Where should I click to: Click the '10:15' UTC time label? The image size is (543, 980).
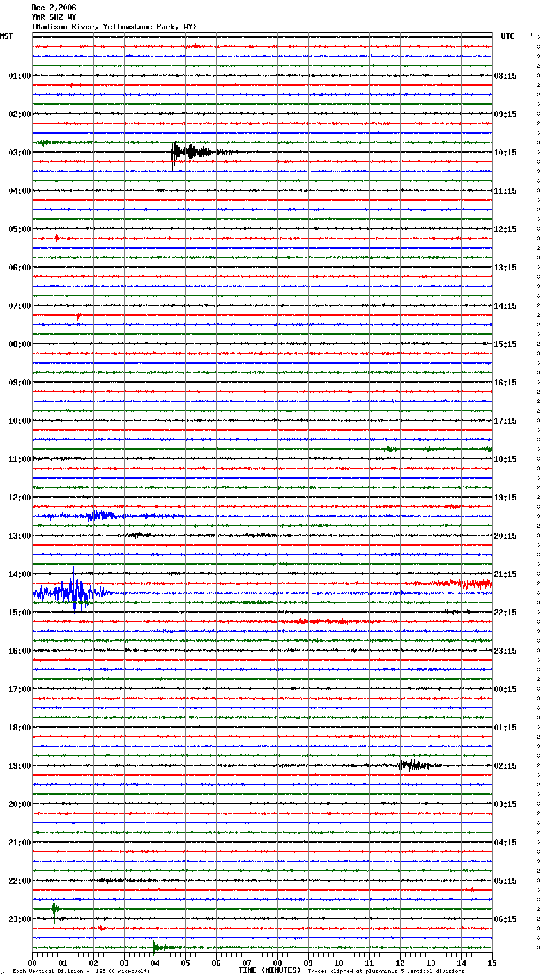[x=505, y=153]
